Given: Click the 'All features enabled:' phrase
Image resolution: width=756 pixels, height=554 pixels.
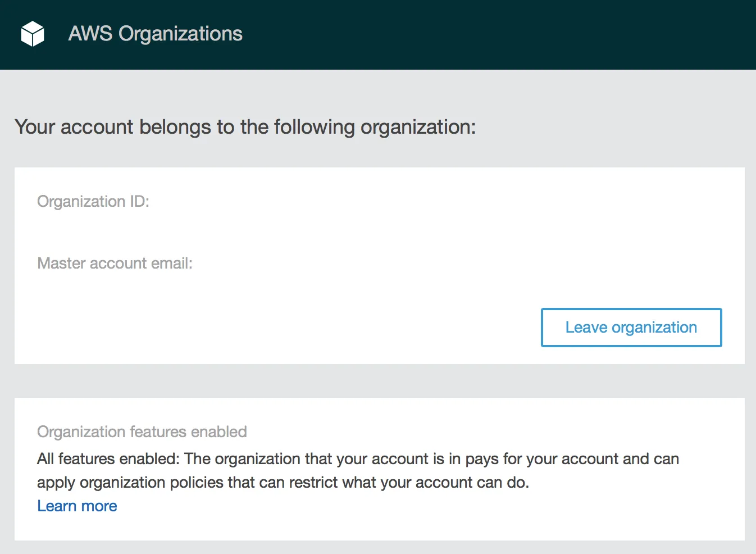Looking at the screenshot, I should coord(108,459).
